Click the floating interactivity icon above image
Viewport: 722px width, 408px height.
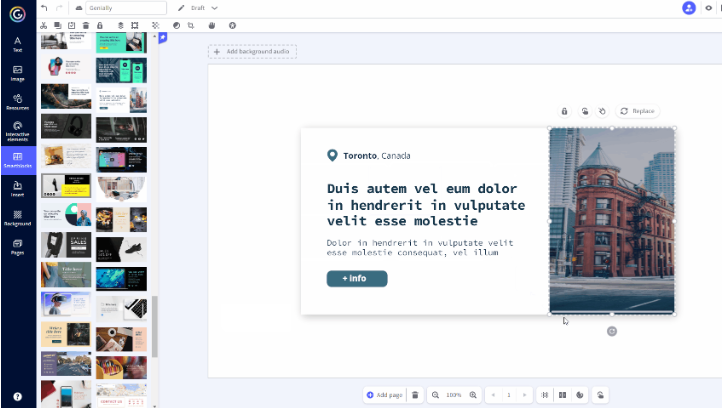[584, 111]
